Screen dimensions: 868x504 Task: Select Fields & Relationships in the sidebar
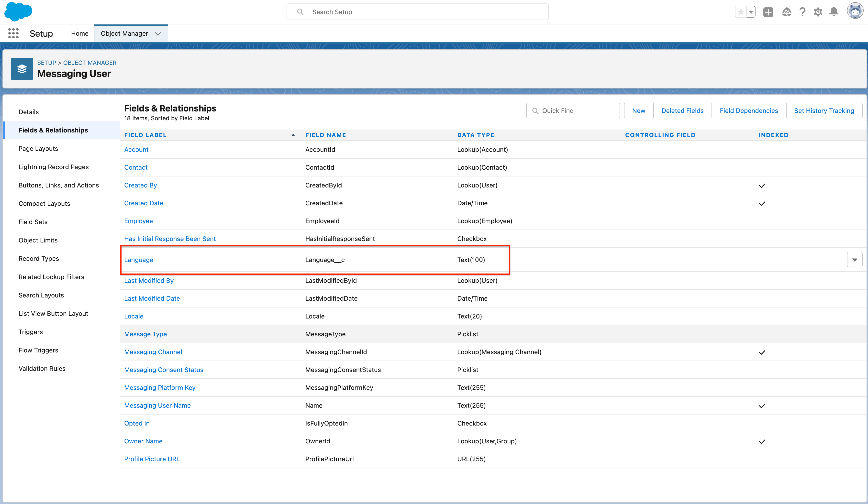tap(61, 130)
